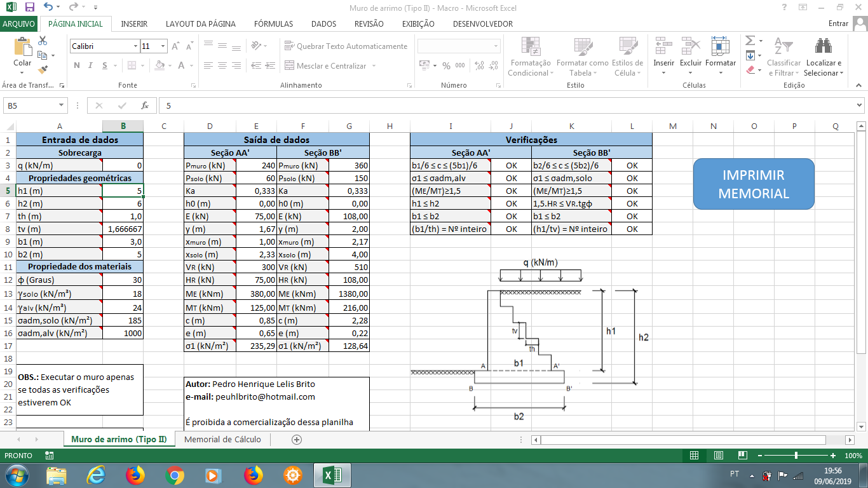Toggle align text left
This screenshot has height=488, width=868.
click(x=208, y=65)
